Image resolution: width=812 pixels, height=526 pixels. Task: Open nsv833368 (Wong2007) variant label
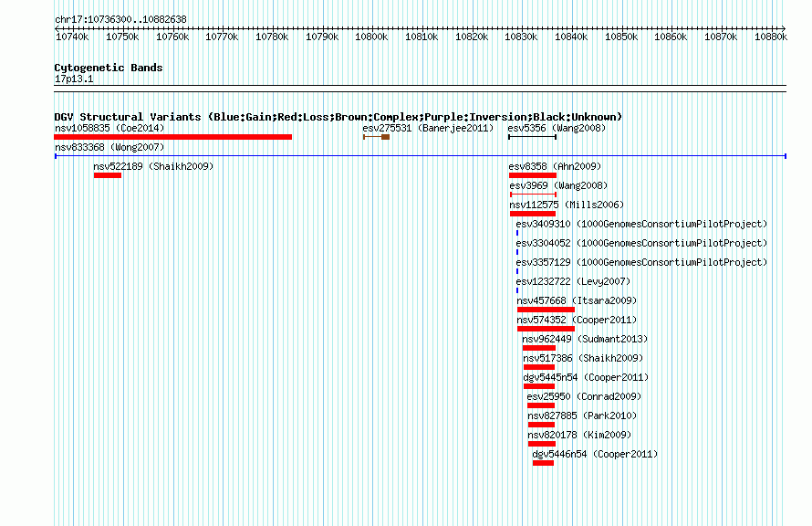(109, 147)
